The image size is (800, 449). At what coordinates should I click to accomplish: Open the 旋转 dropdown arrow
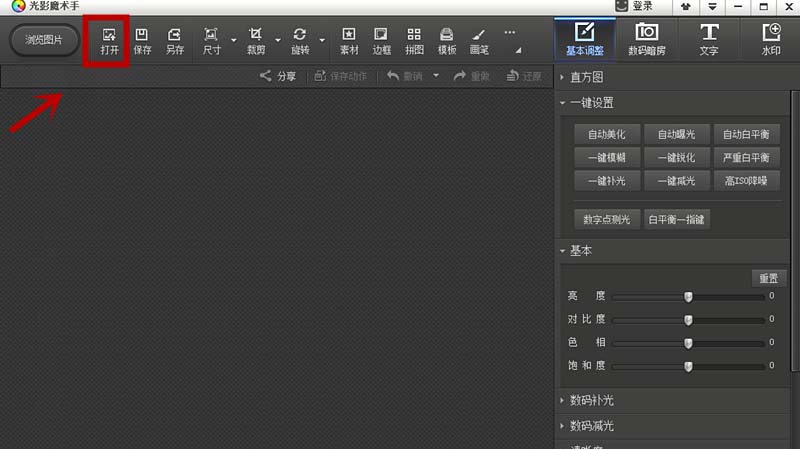click(322, 40)
